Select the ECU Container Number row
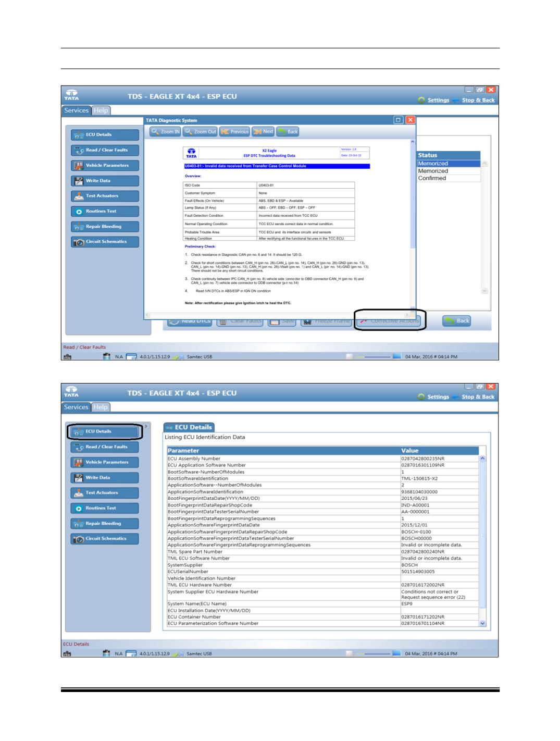Screen dimensions: 560x741 [322, 617]
